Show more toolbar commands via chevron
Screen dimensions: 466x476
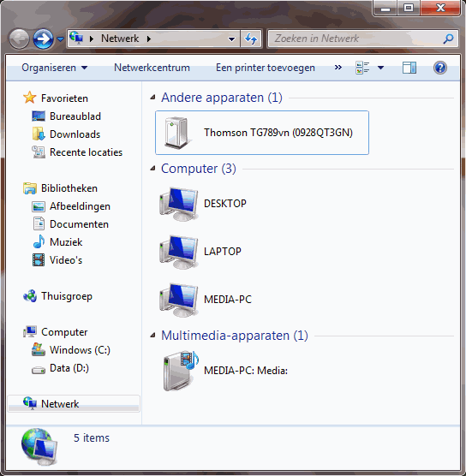pos(338,67)
